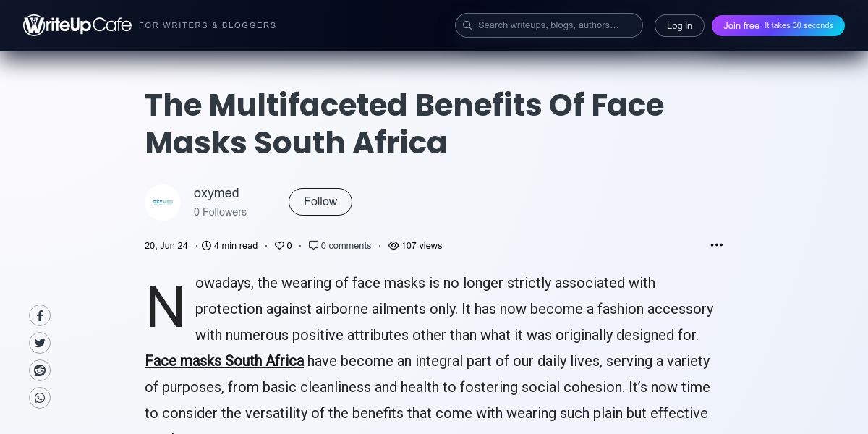Follow the Face masks South Africa link
The width and height of the screenshot is (868, 434).
tap(224, 361)
